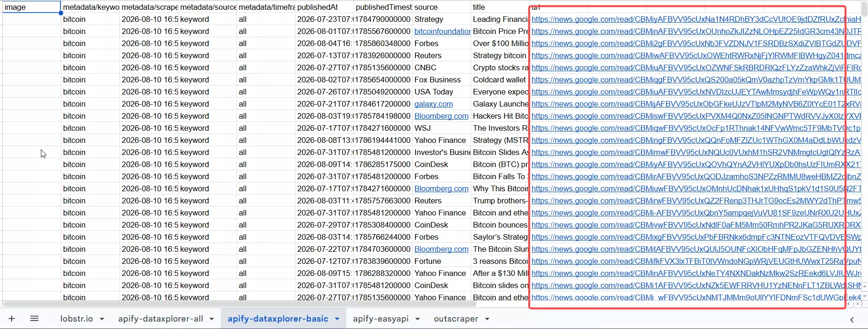This screenshot has width=868, height=329.
Task: Open the Google News URL in the Fortune row
Action: (x=696, y=261)
